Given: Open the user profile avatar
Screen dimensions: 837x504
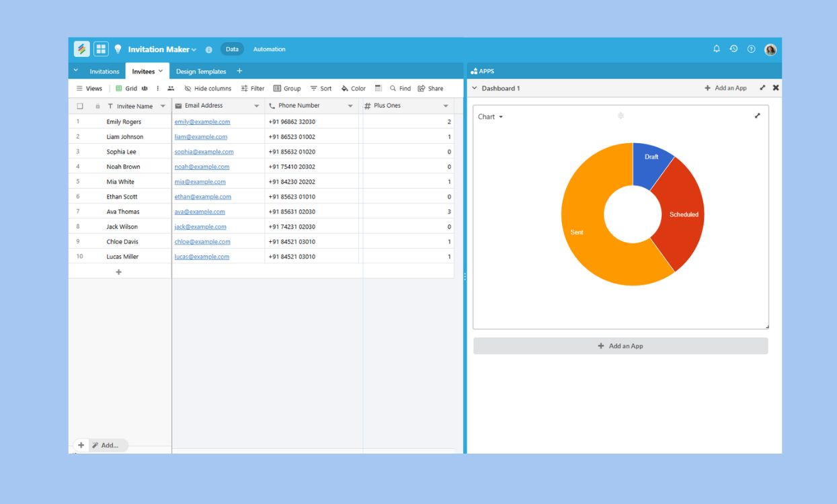Looking at the screenshot, I should [x=770, y=50].
